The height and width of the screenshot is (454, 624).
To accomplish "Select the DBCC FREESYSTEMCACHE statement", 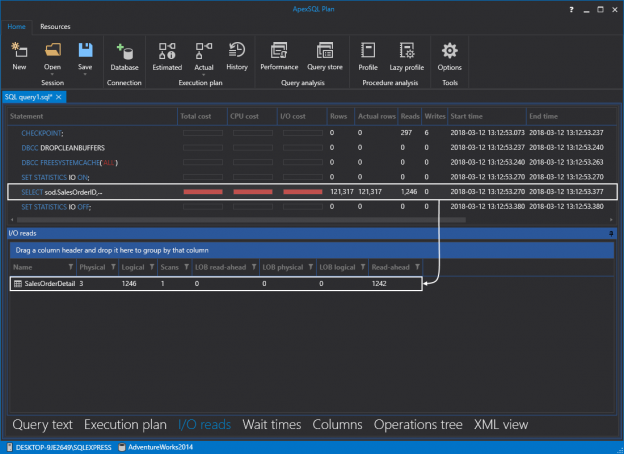I will coord(312,162).
